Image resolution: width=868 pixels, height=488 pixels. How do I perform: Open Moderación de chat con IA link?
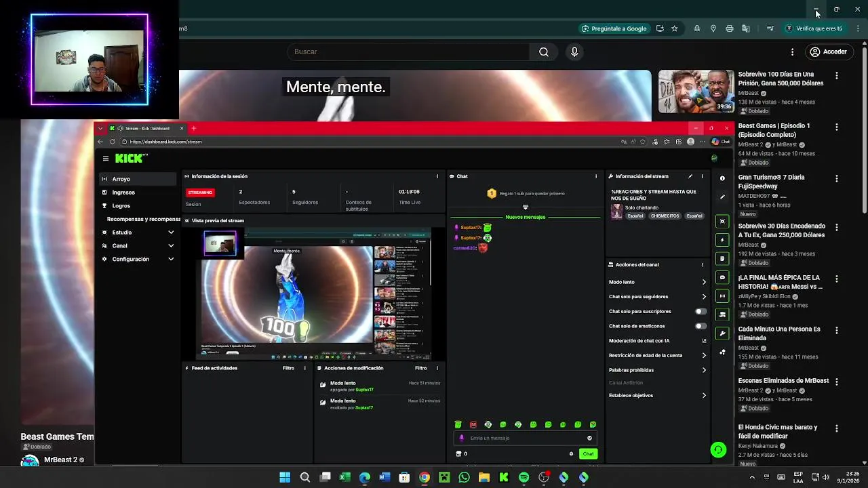(x=658, y=341)
